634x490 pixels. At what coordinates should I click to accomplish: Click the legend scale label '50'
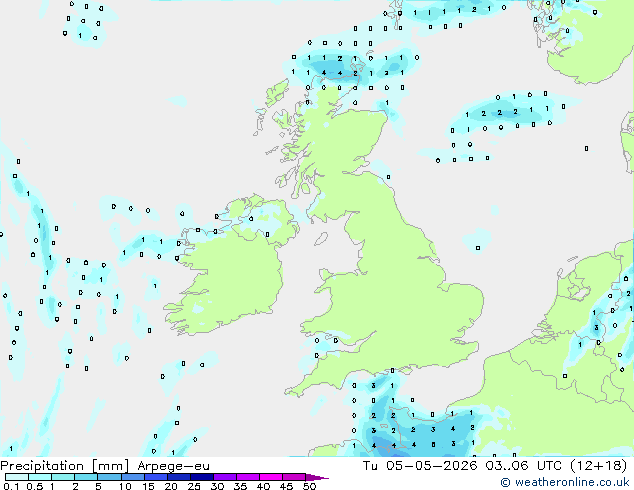[x=310, y=486]
